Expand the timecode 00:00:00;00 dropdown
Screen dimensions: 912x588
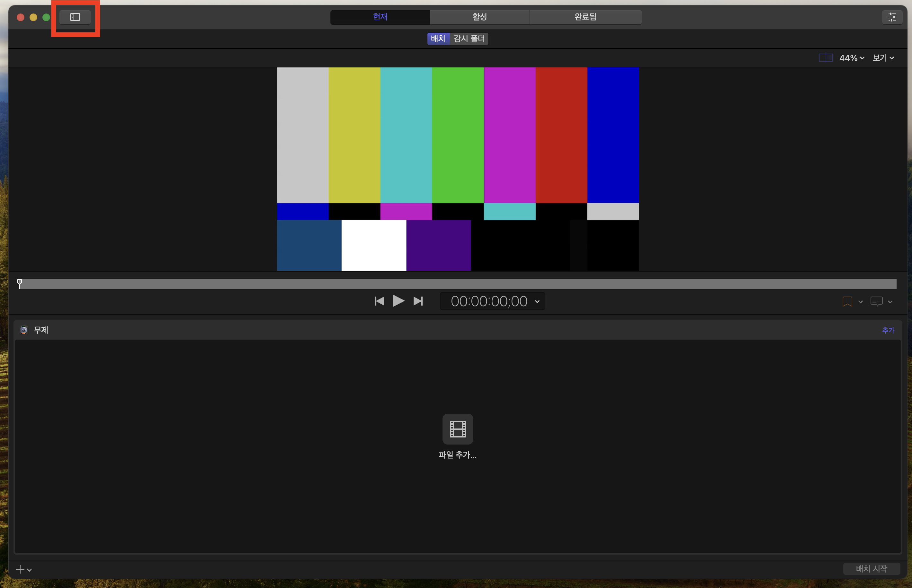click(x=537, y=302)
